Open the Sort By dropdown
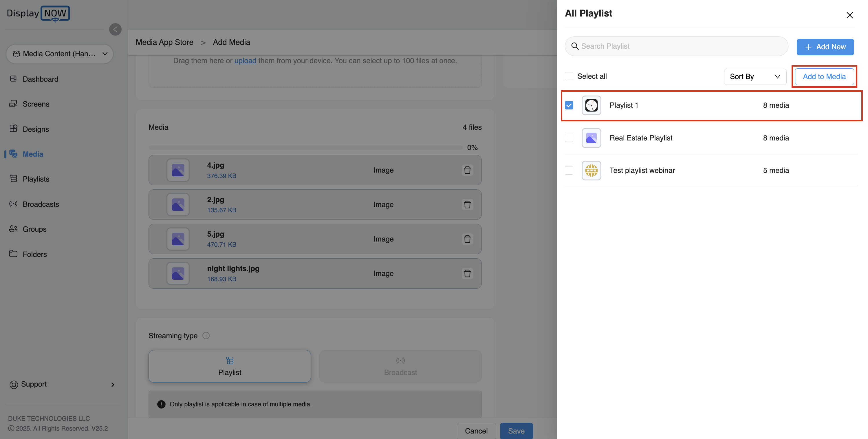 pos(755,76)
